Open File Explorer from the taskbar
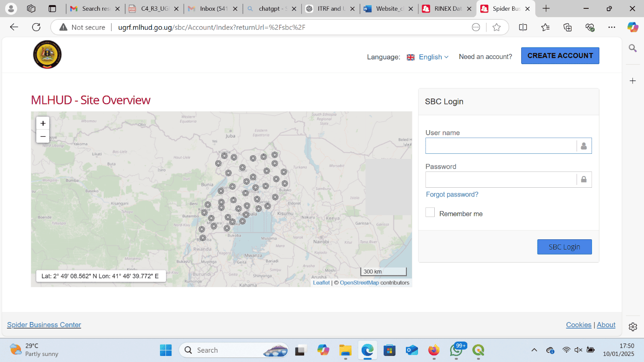644x362 pixels. point(345,350)
